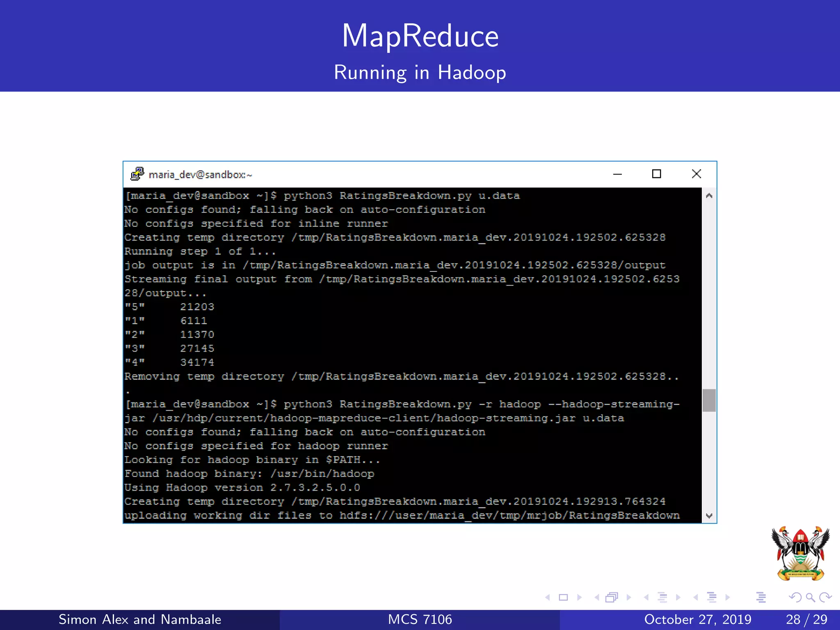Click the '"3" 27145' output line

pos(169,349)
